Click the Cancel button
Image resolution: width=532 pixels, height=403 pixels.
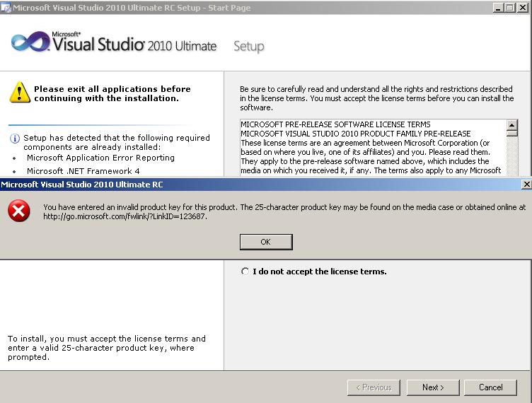coord(490,387)
